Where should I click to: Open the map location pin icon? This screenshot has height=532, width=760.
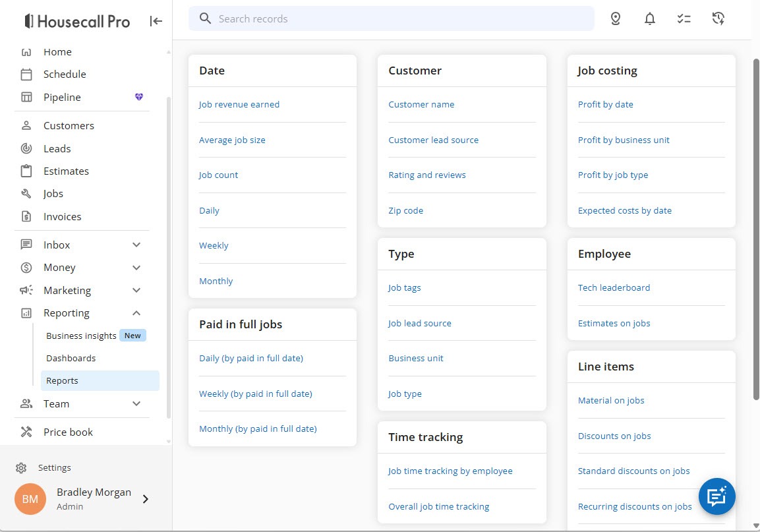[x=616, y=18]
